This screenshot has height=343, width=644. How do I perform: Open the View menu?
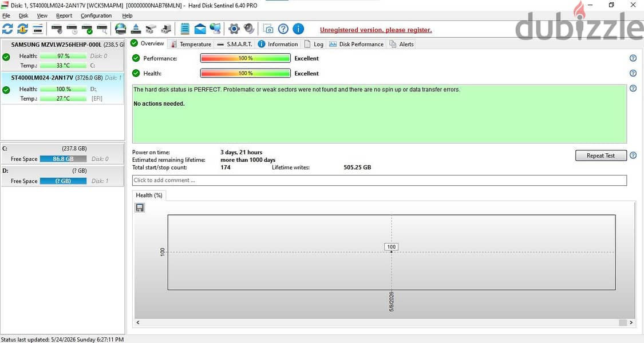(x=42, y=15)
